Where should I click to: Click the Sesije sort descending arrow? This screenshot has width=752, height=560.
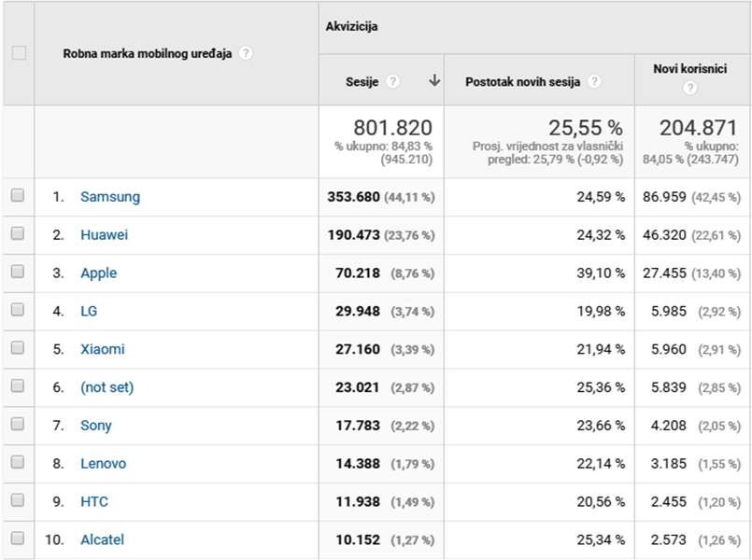pos(433,81)
